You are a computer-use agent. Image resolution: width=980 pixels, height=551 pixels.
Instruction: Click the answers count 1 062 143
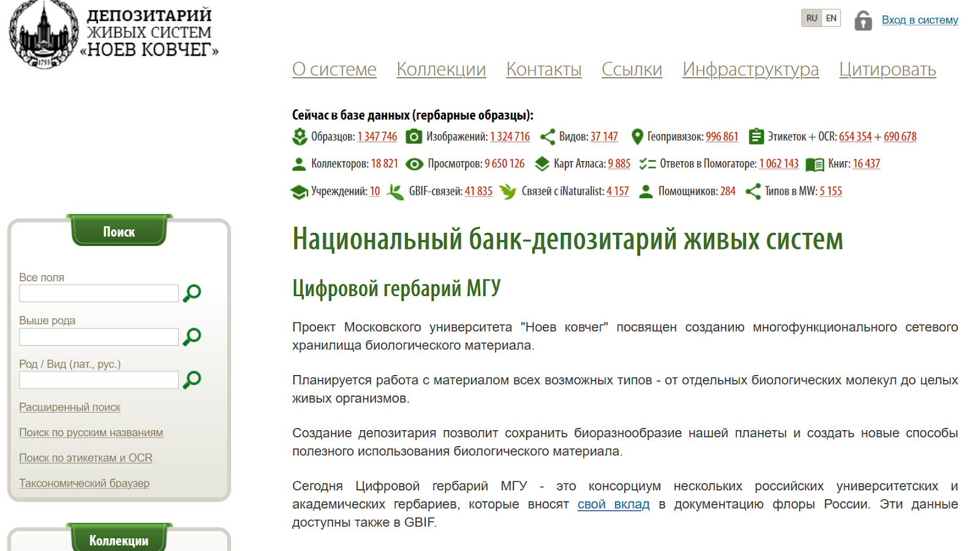[779, 164]
